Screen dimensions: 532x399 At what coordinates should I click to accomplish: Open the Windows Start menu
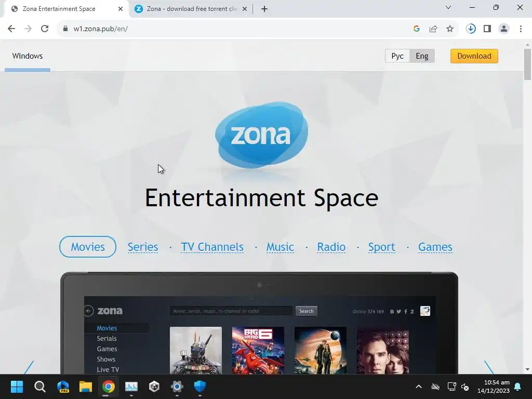tap(17, 387)
